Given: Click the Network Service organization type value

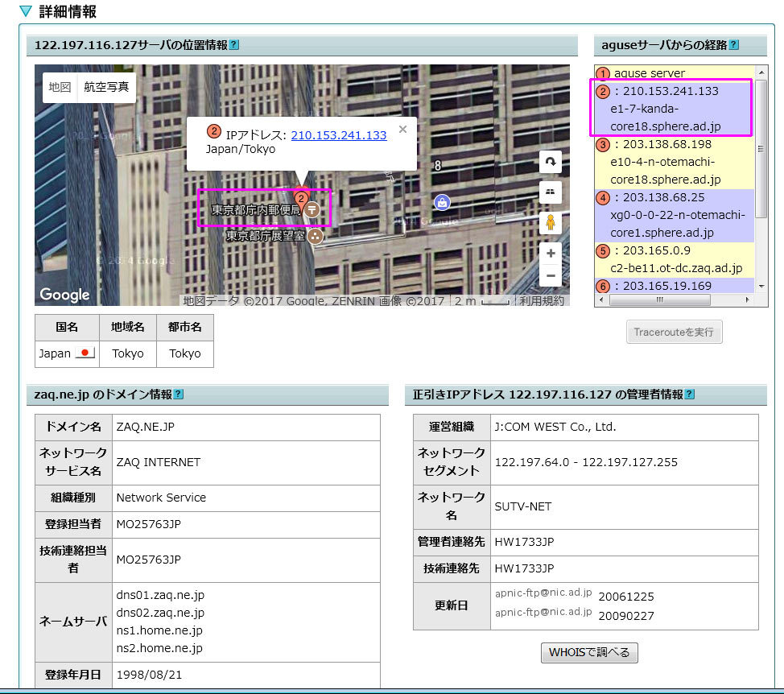Looking at the screenshot, I should coord(161,498).
